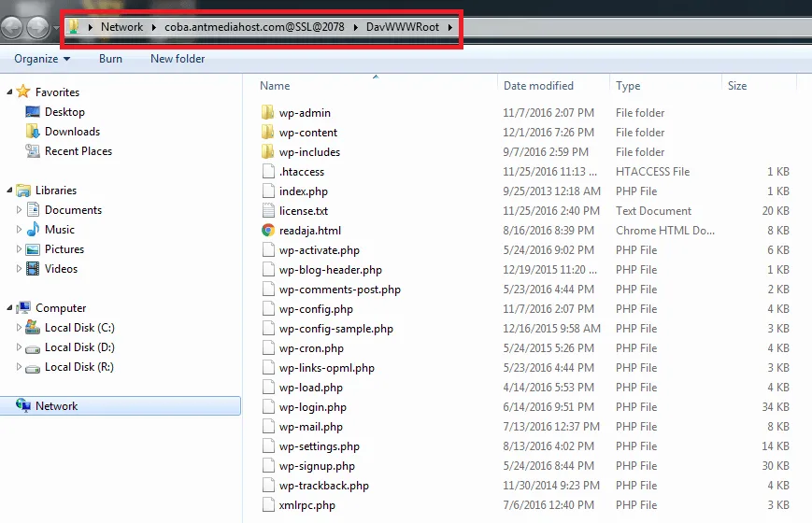This screenshot has width=812, height=523.
Task: Collapse the Favorites tree section
Action: click(x=10, y=92)
